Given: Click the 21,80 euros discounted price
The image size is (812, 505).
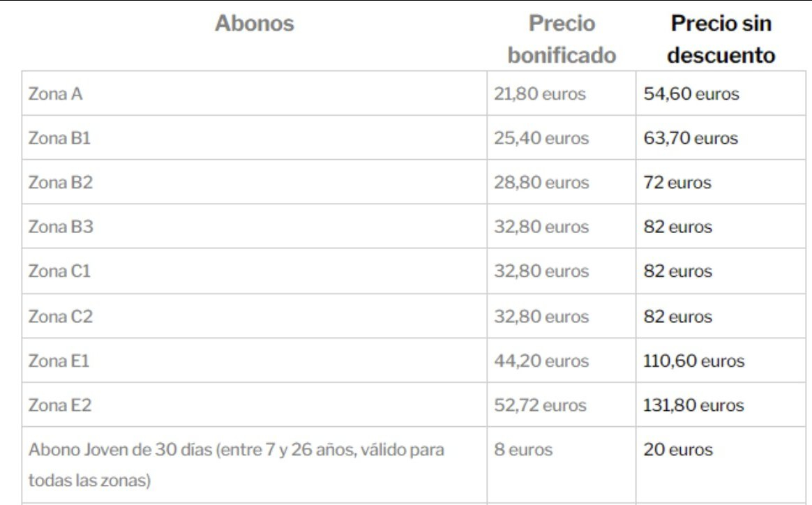Looking at the screenshot, I should [540, 93].
